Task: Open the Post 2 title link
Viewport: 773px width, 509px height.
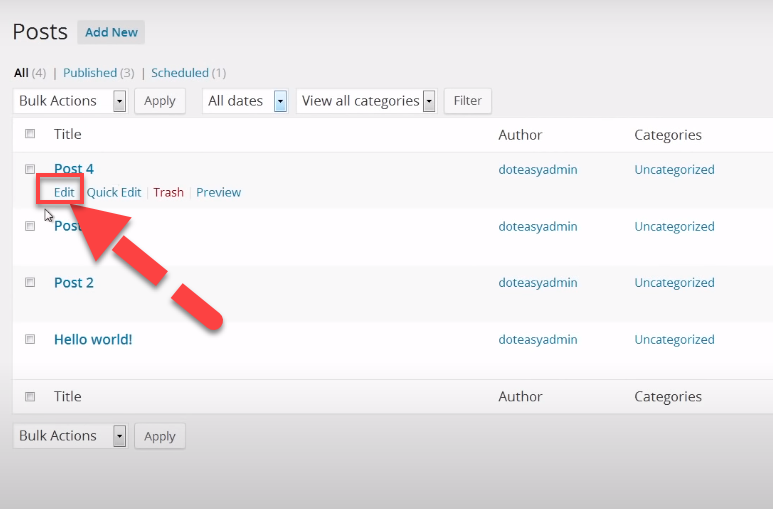Action: (74, 283)
